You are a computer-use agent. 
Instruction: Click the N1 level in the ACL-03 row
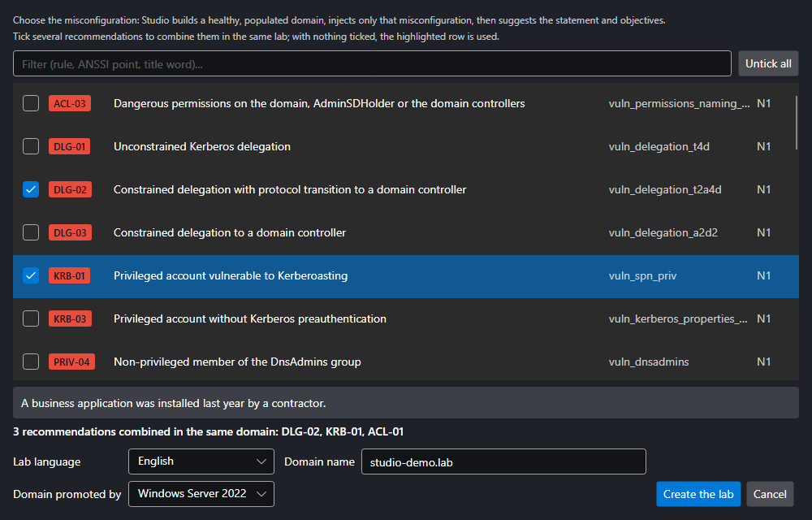[764, 103]
